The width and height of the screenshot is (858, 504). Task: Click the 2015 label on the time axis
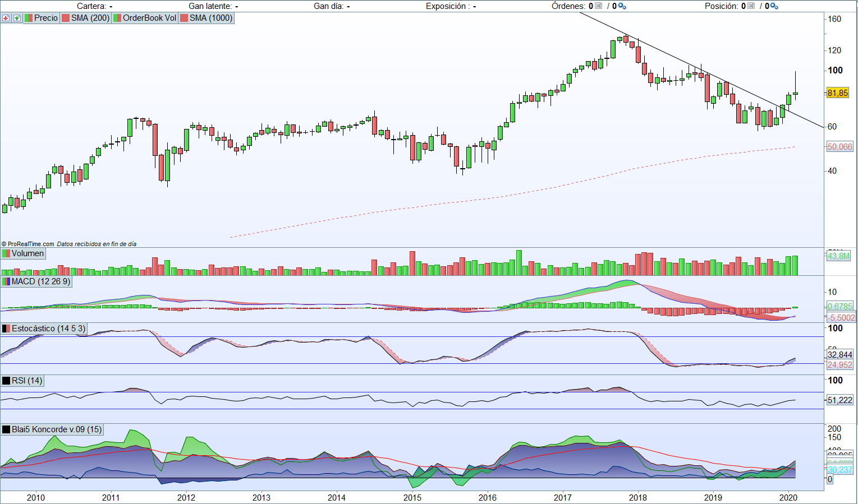pyautogui.click(x=412, y=497)
